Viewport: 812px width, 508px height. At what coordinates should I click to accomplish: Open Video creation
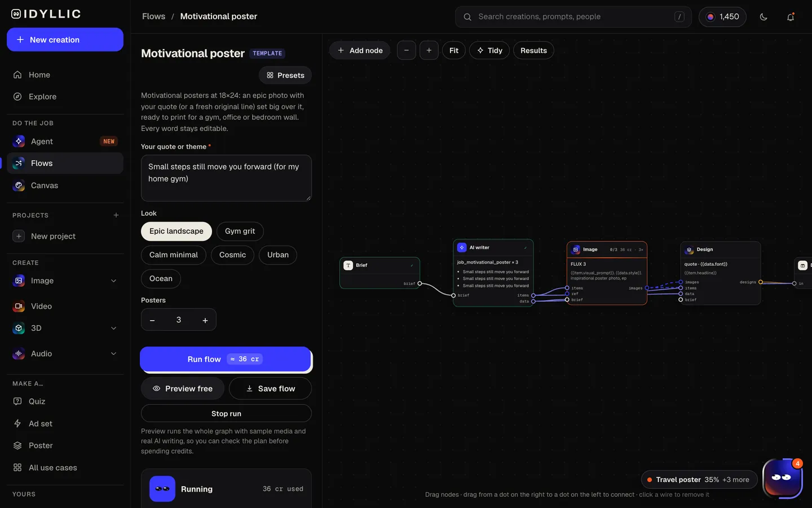click(x=65, y=306)
